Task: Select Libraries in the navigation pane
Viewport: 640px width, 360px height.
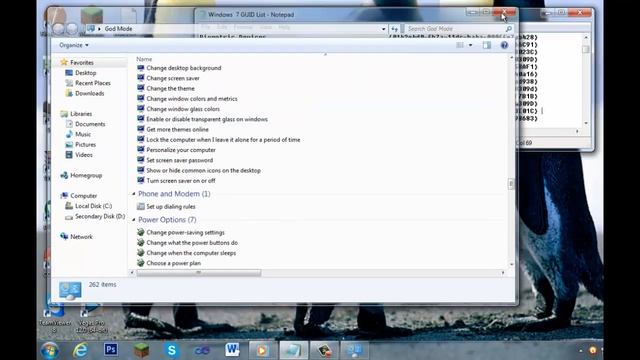Action: click(81, 113)
